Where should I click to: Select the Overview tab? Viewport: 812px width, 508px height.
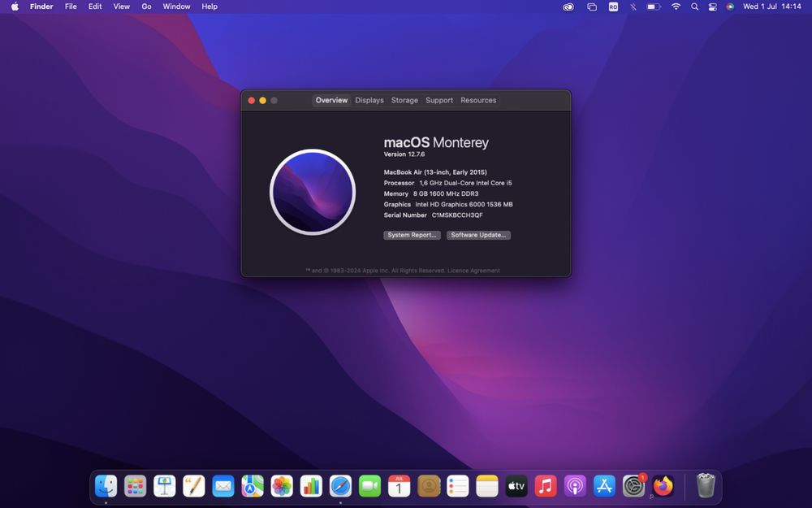point(331,101)
